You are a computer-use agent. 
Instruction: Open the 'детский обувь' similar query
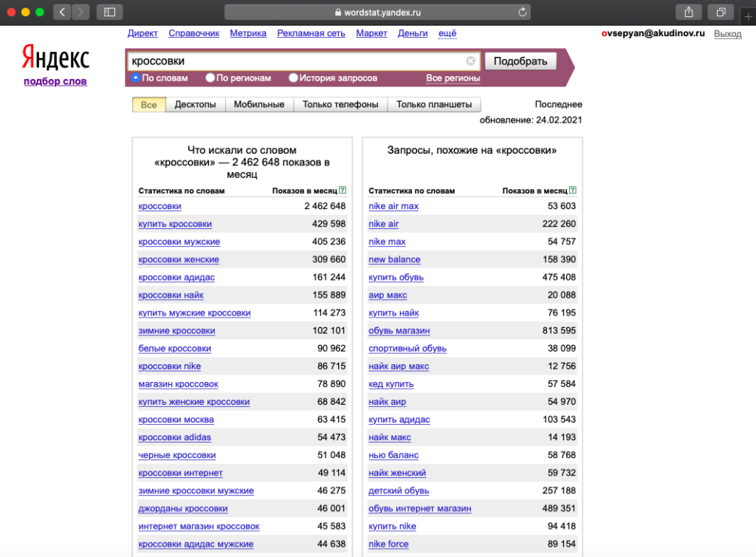(399, 491)
